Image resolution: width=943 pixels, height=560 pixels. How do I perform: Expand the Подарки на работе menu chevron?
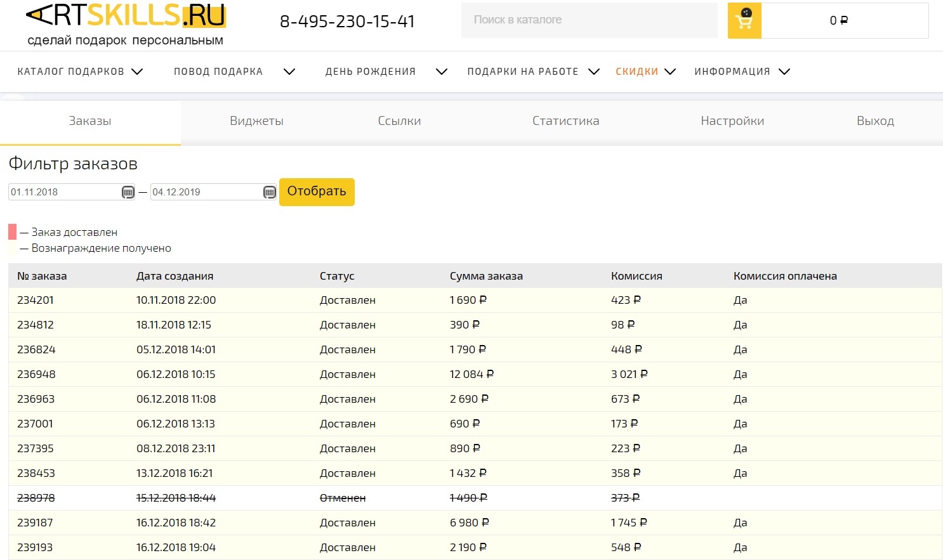pyautogui.click(x=594, y=72)
